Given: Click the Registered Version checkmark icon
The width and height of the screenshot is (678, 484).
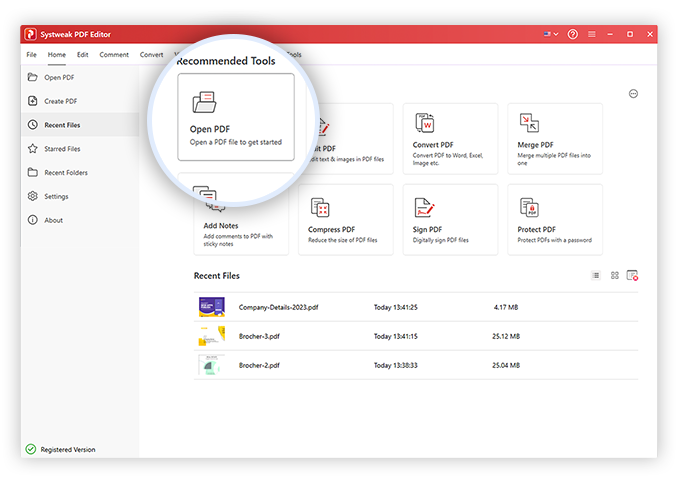Looking at the screenshot, I should tap(31, 449).
